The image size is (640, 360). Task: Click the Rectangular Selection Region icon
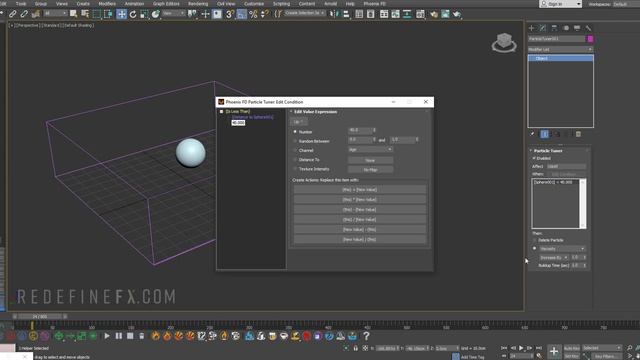97,14
